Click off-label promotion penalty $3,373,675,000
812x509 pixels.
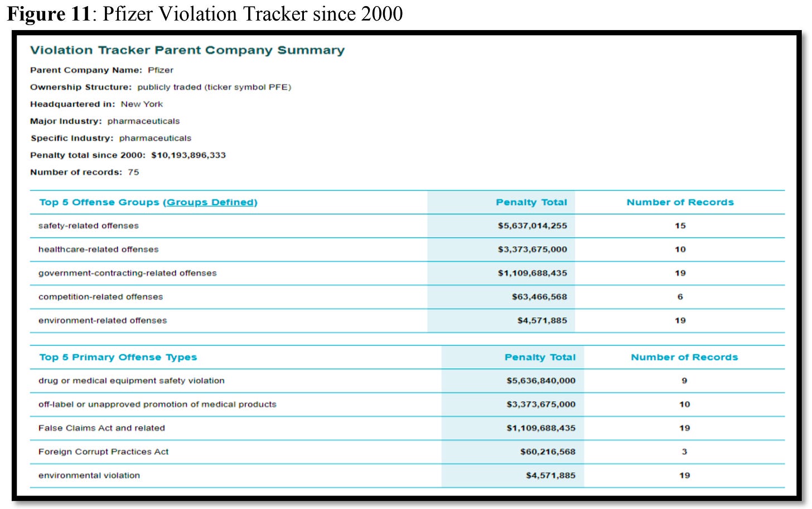coord(541,405)
